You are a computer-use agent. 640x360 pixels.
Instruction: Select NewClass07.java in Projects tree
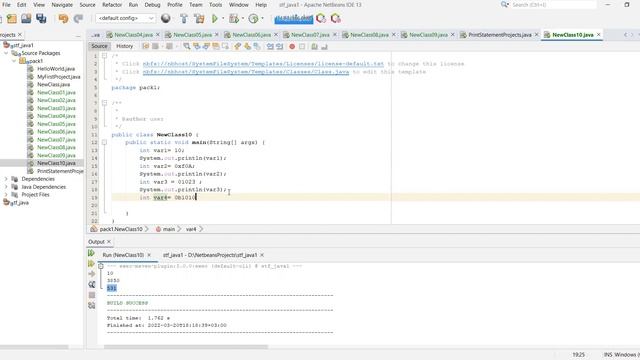(x=56, y=140)
